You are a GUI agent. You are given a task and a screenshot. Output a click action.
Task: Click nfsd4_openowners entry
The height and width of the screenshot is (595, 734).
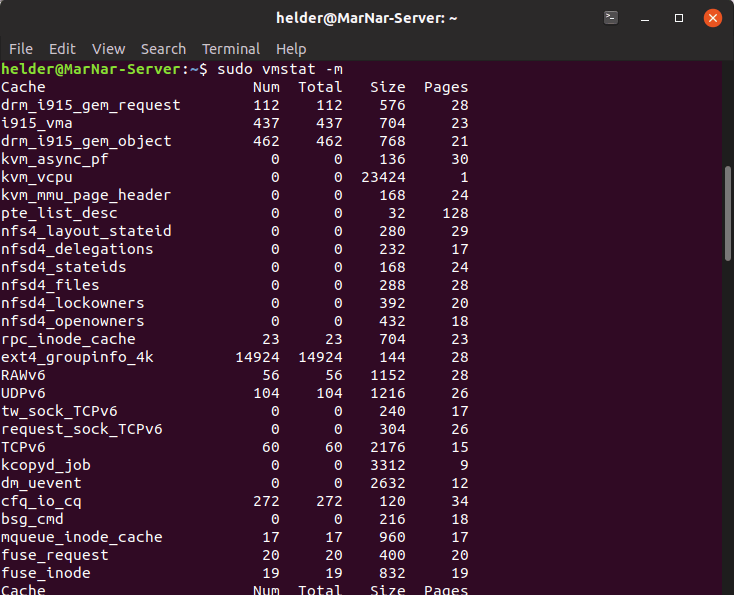coord(73,321)
